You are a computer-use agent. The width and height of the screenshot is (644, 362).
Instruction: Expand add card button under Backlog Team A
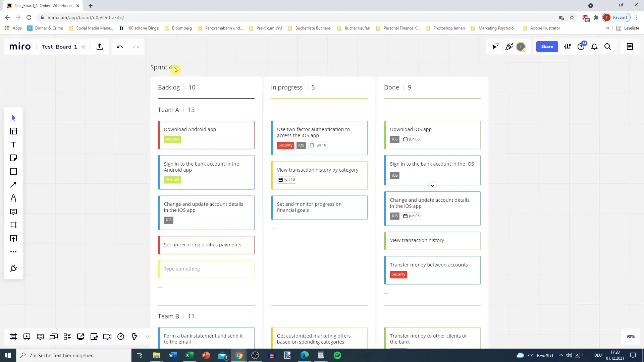coord(160,288)
